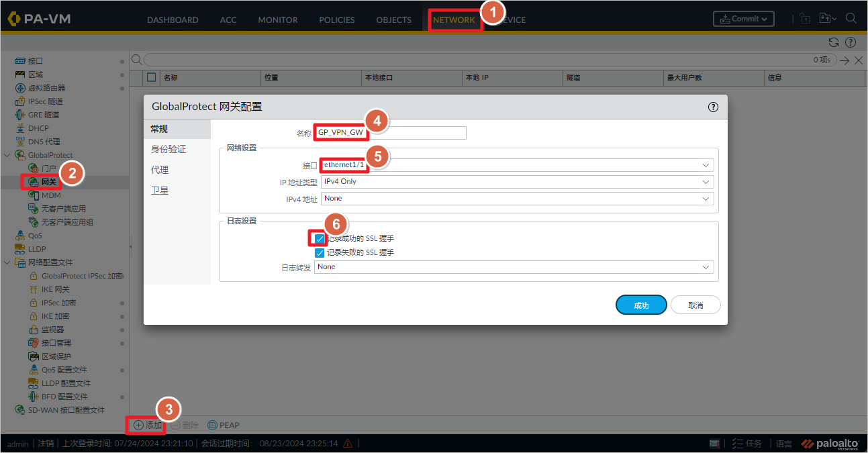
Task: Uncheck 记录成功的 SSL 握手 checkbox
Action: (x=320, y=238)
